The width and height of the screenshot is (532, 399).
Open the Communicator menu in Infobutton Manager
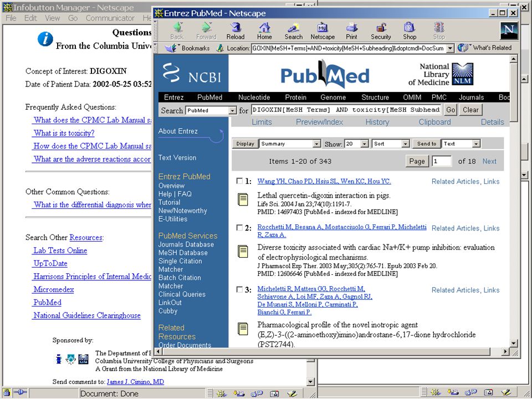[110, 18]
